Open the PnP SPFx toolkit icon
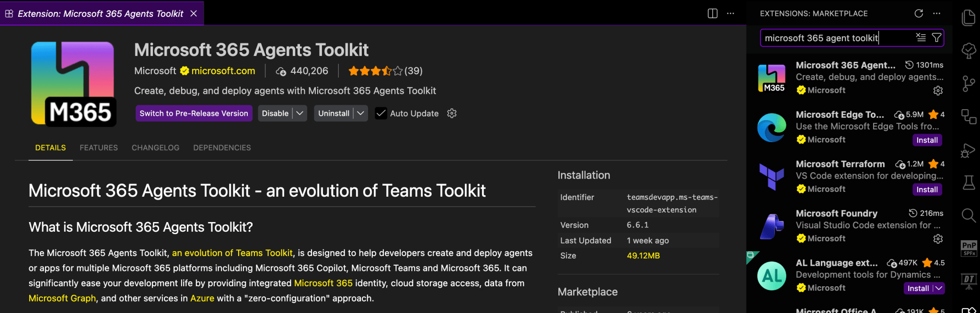The image size is (980, 313). [968, 248]
